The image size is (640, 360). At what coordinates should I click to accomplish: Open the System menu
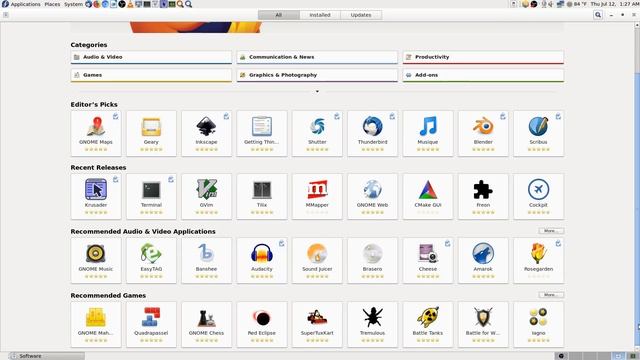73,4
